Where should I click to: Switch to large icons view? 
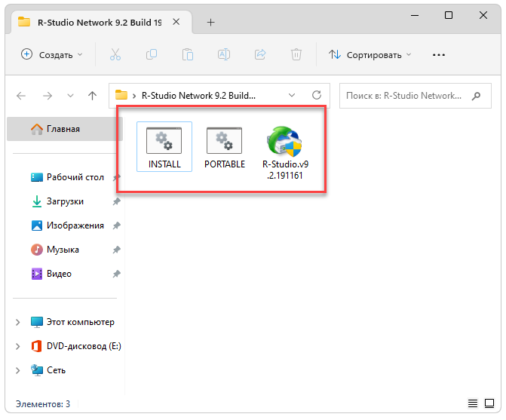click(x=489, y=403)
